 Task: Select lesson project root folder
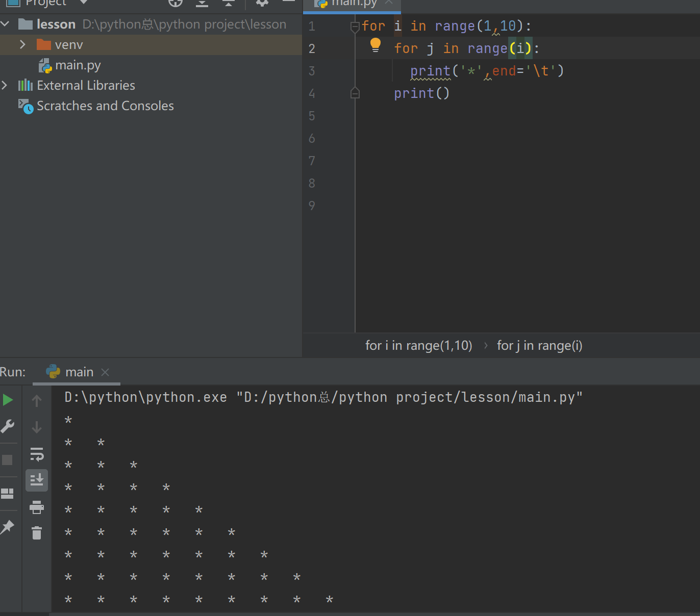pos(56,24)
